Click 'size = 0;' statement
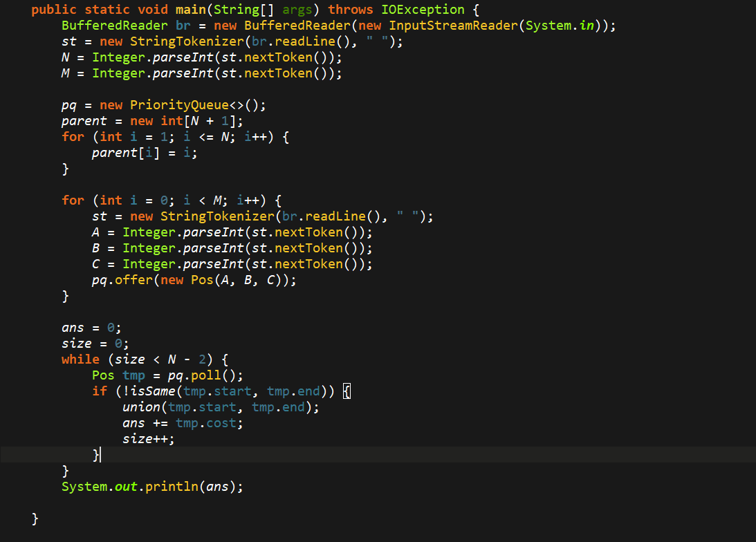The image size is (756, 542). tap(95, 344)
